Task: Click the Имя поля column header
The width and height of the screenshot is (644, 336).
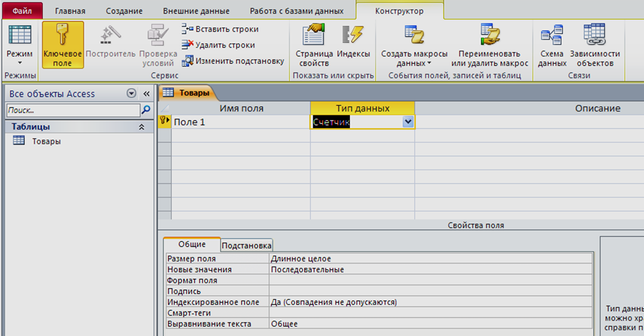Action: click(241, 108)
